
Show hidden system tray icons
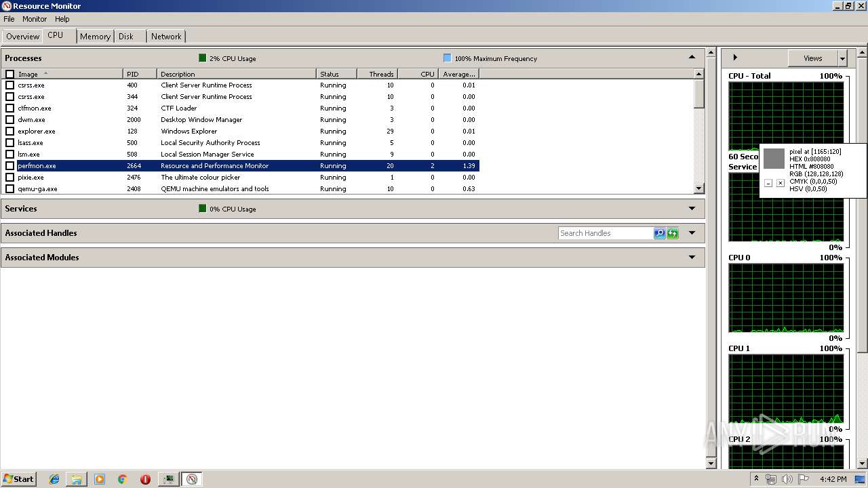756,479
